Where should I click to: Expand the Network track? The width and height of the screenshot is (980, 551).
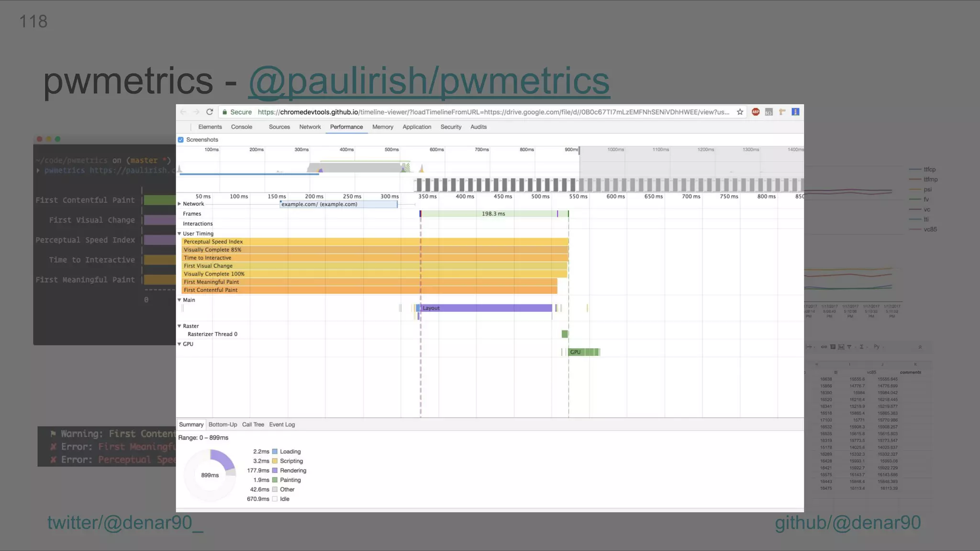tap(179, 204)
